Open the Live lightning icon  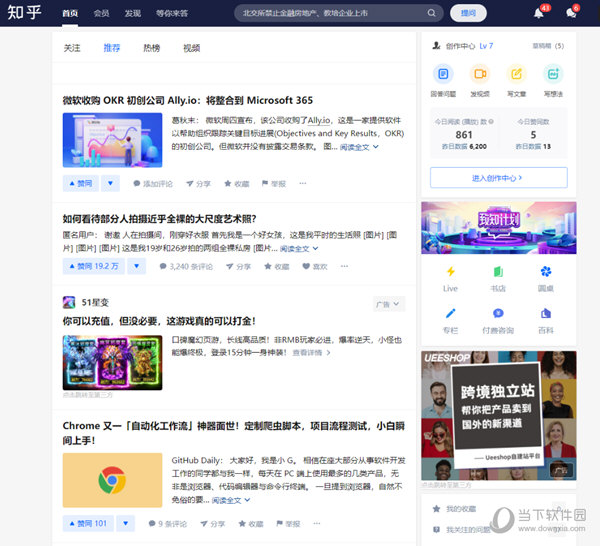pos(450,272)
